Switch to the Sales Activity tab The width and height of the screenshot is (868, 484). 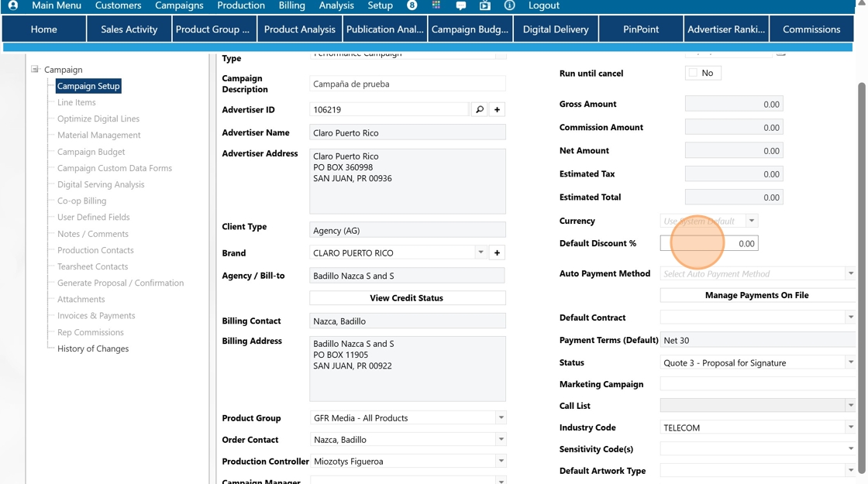point(129,29)
